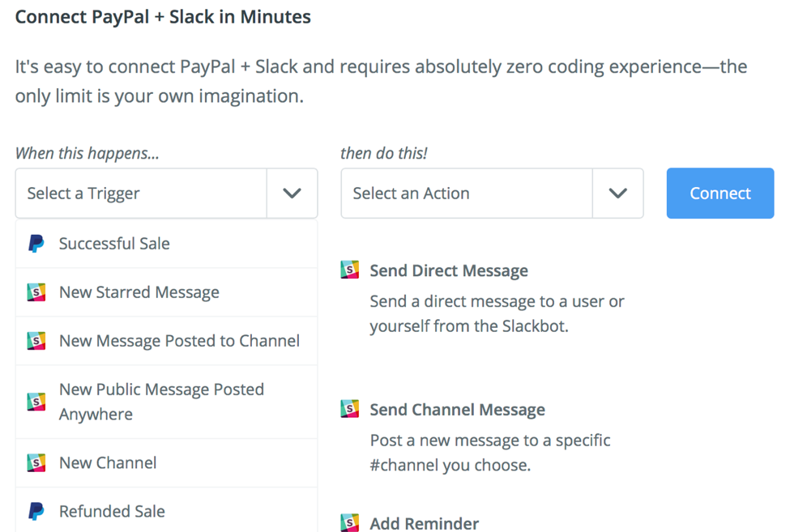This screenshot has height=532, width=790.
Task: Open the Send Direct Message action heading
Action: coord(449,270)
